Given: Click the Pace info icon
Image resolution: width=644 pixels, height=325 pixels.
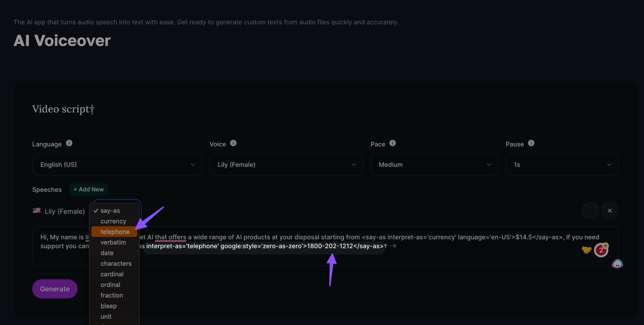Looking at the screenshot, I should coord(392,143).
